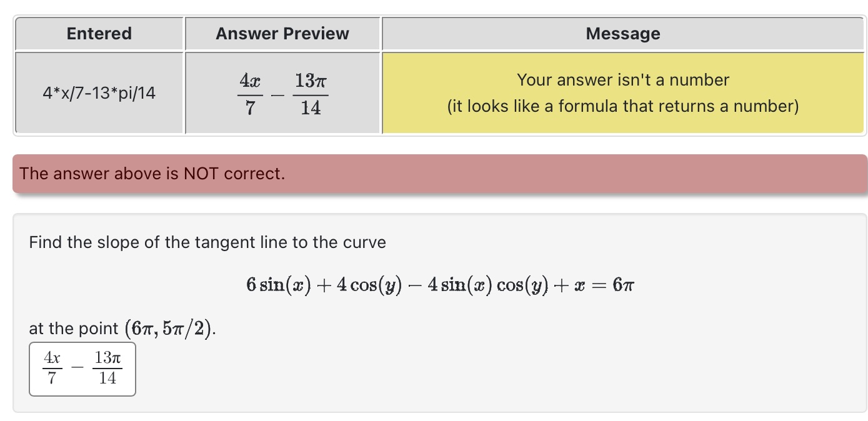Click the yellow warning message area
This screenshot has width=868, height=421.
click(622, 92)
